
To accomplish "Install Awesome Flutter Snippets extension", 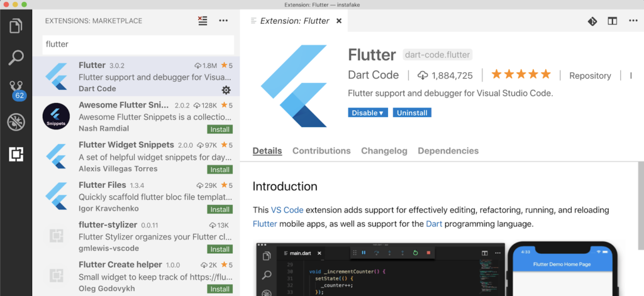I will point(219,129).
